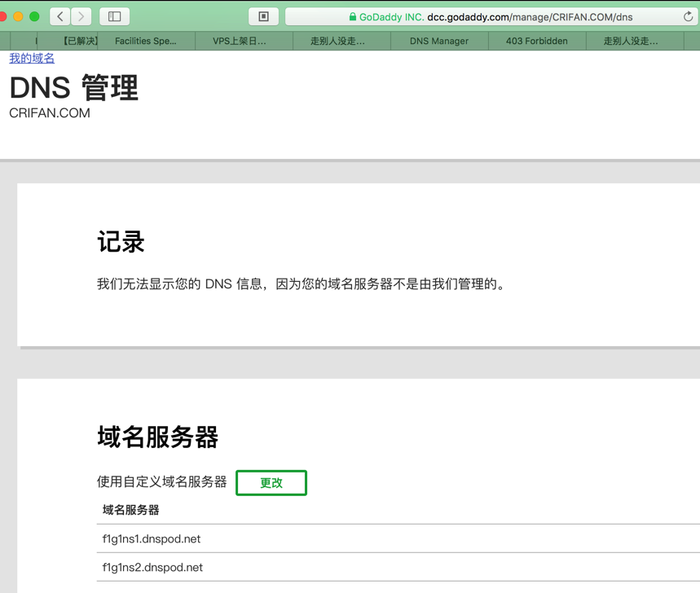Screen dimensions: 700x593
Task: Click the green fullscreen window button
Action: 34,16
